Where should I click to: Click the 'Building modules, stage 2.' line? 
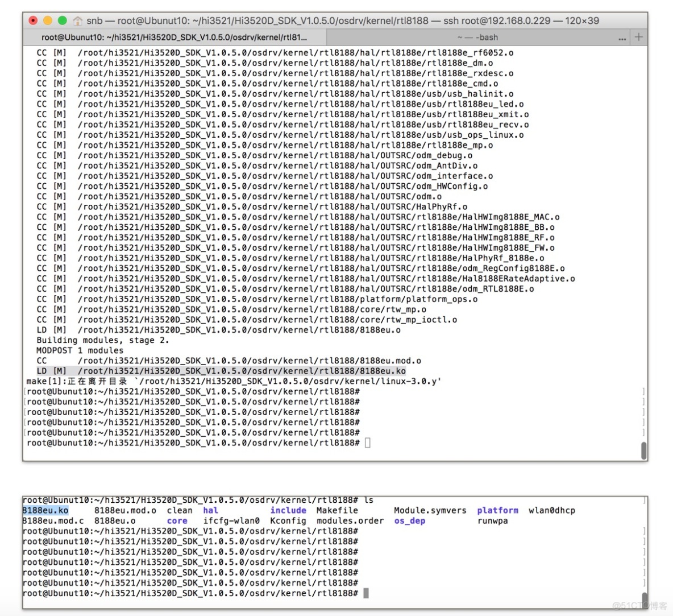tap(102, 340)
